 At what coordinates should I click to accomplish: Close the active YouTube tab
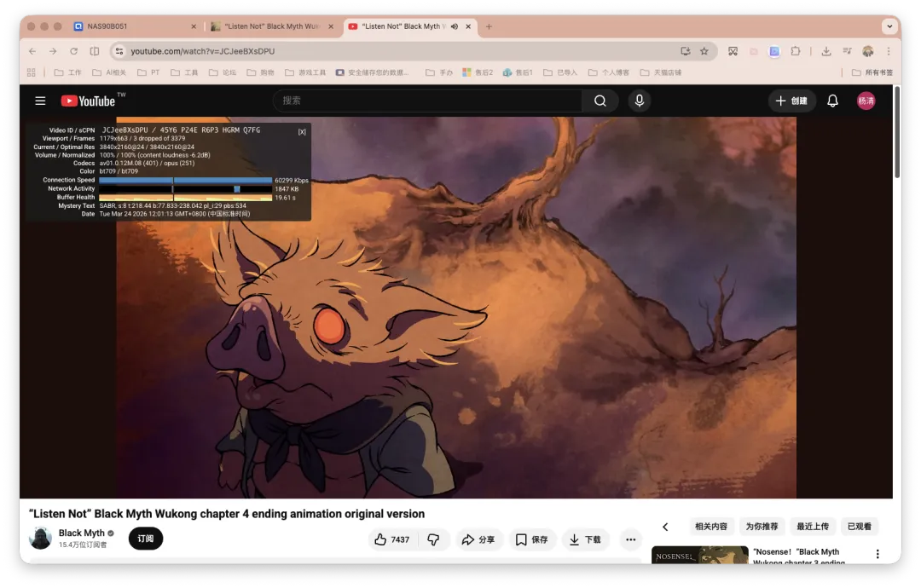[468, 26]
